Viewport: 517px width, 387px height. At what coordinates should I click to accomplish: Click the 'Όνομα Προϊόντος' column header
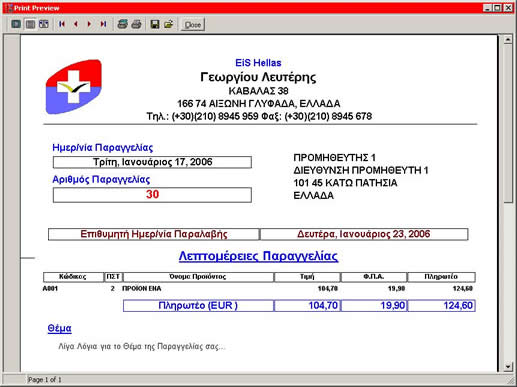coord(198,277)
